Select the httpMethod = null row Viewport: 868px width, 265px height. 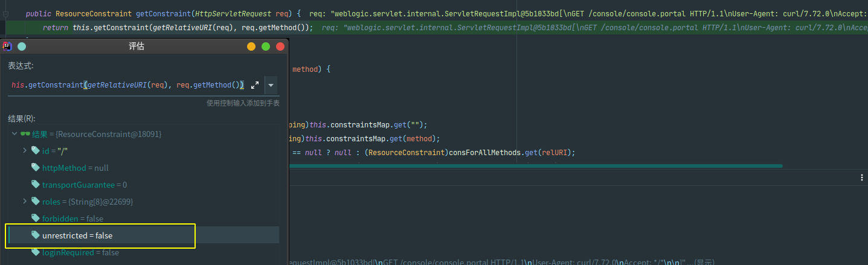tap(76, 168)
